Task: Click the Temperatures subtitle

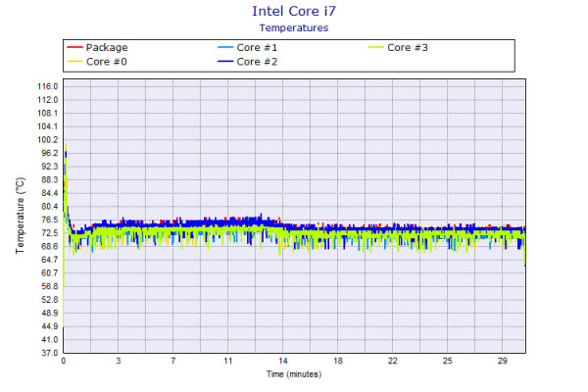Action: pos(294,28)
